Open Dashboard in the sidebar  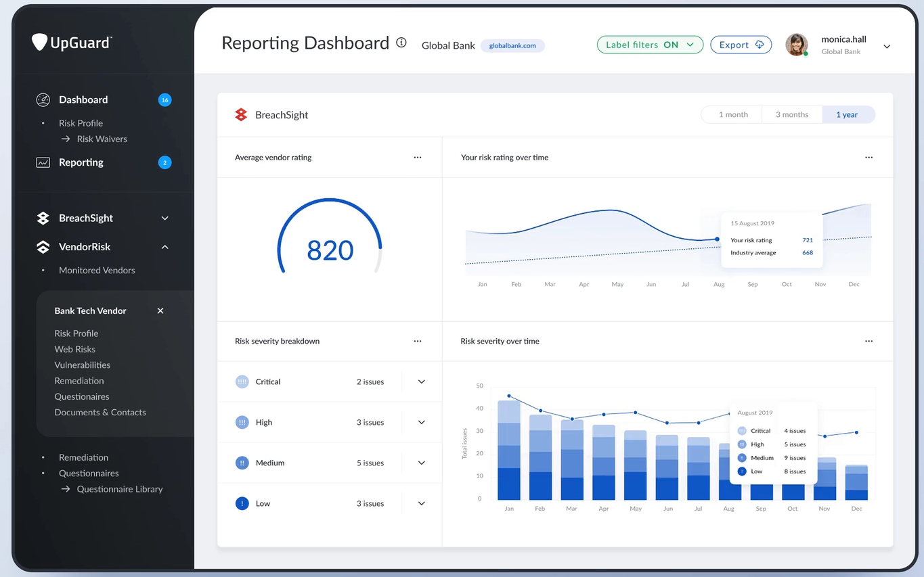[83, 99]
